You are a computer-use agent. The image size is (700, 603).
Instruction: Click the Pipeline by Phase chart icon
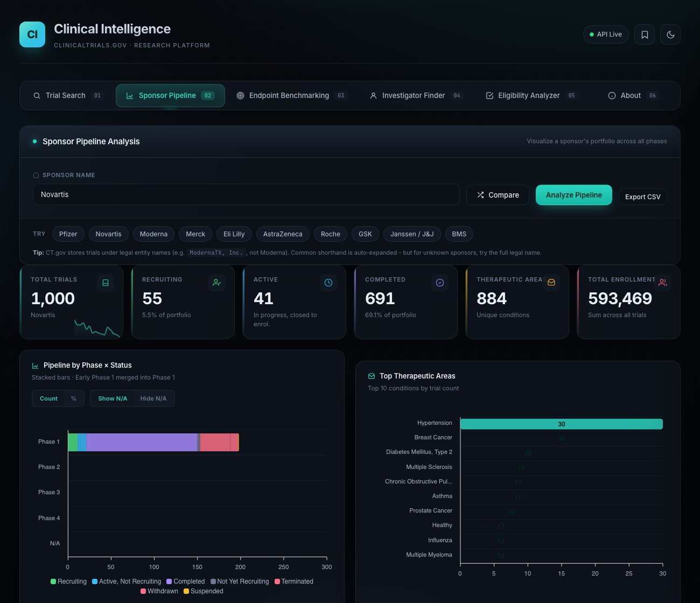[x=36, y=366]
